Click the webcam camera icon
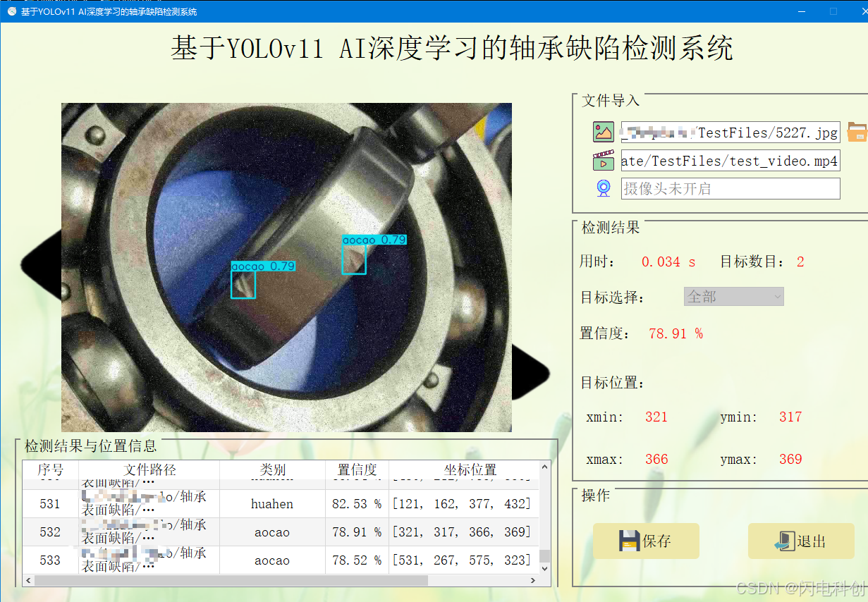The width and height of the screenshot is (868, 602). click(604, 188)
